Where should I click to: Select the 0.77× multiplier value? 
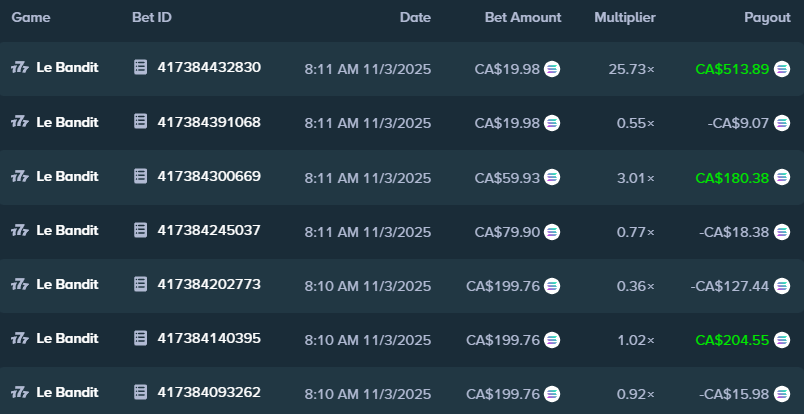636,232
